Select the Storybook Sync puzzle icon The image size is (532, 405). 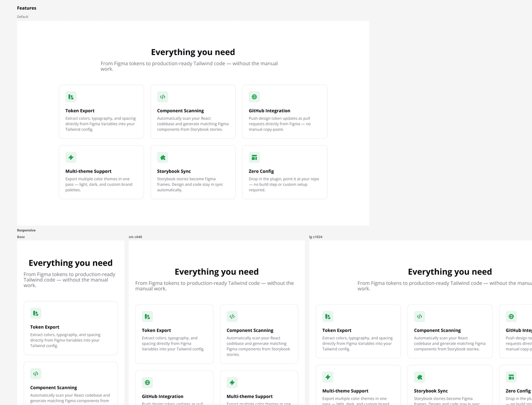[x=163, y=157]
